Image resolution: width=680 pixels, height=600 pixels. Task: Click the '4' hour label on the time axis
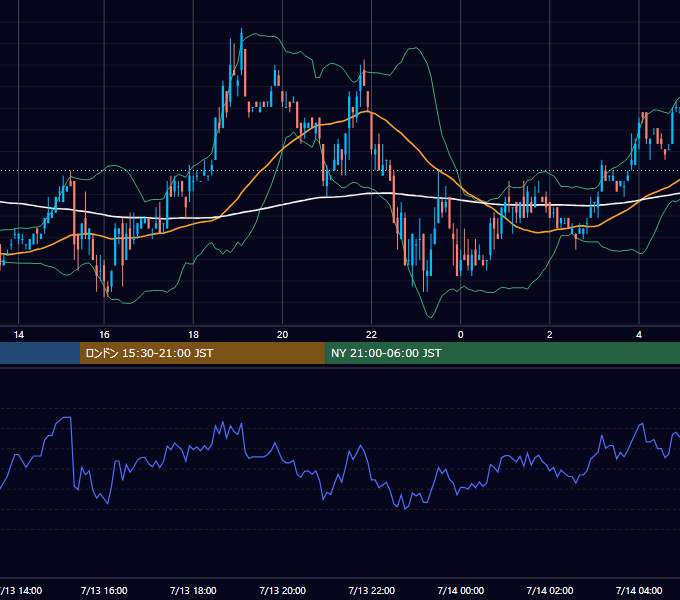[639, 335]
